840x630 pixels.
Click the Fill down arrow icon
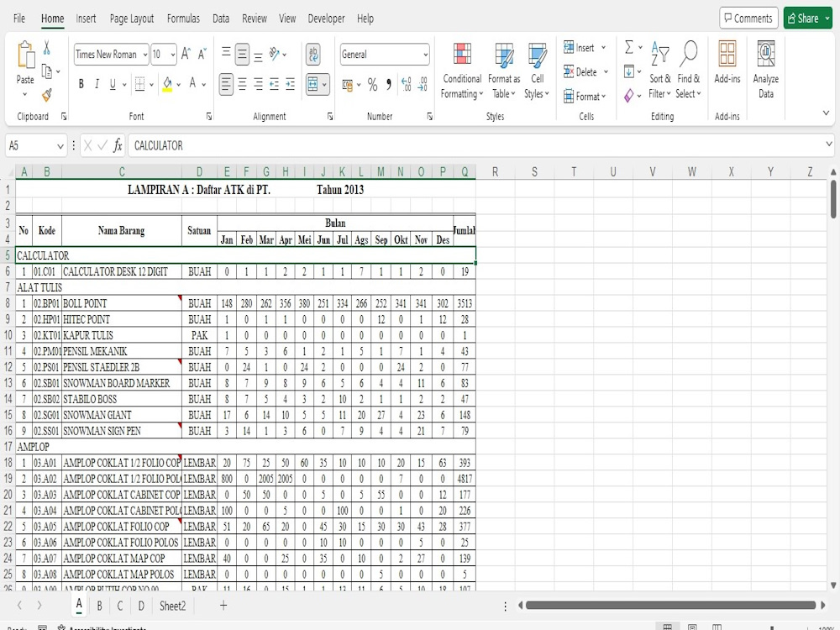[x=629, y=71]
